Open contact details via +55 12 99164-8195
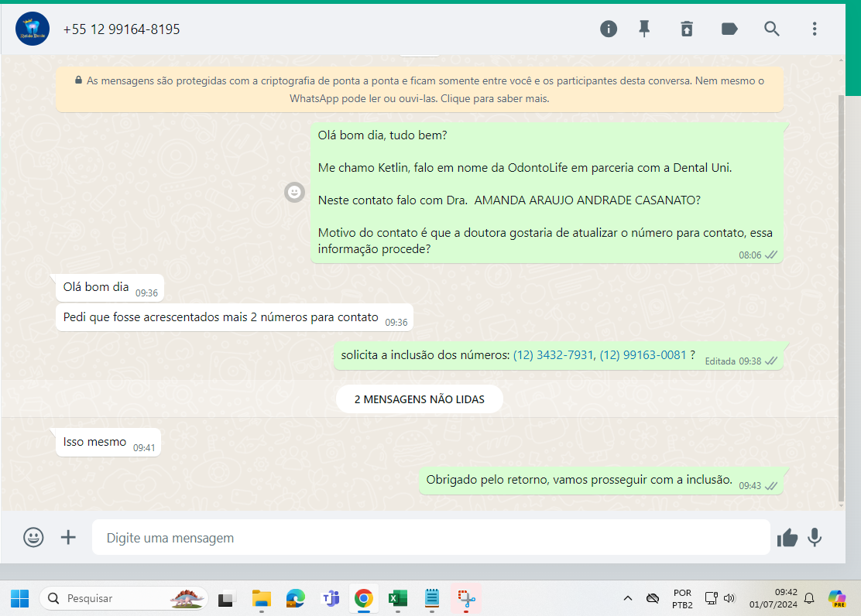Viewport: 861px width, 616px height. (122, 29)
